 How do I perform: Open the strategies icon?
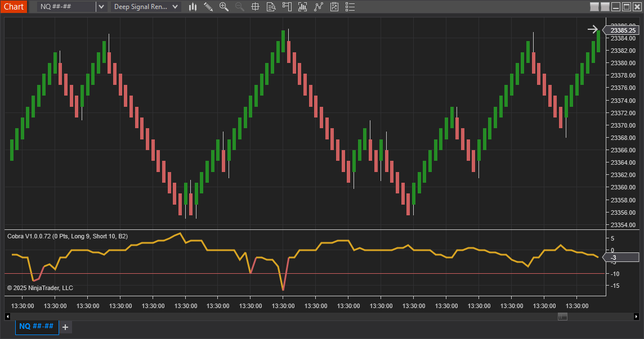click(334, 7)
